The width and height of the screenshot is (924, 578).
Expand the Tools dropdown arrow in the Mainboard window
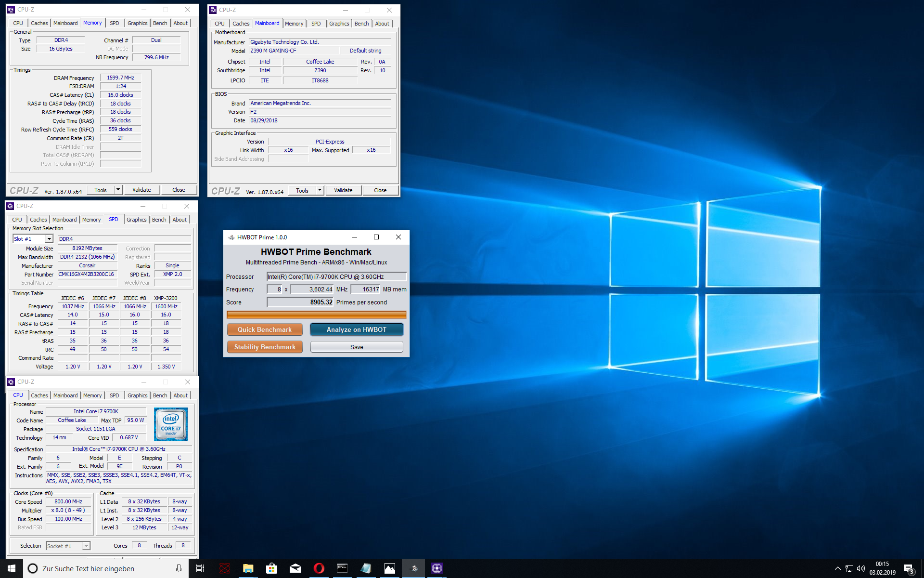click(320, 190)
